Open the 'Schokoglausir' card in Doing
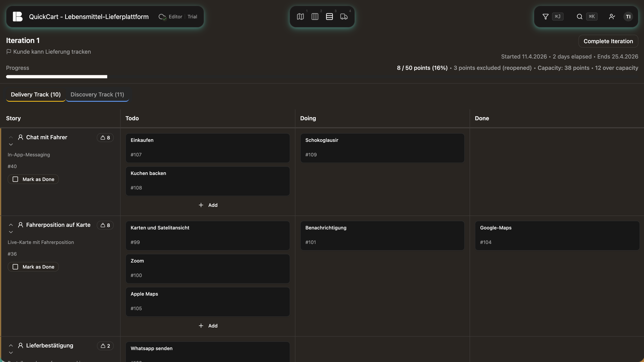Image resolution: width=644 pixels, height=362 pixels. (382, 148)
